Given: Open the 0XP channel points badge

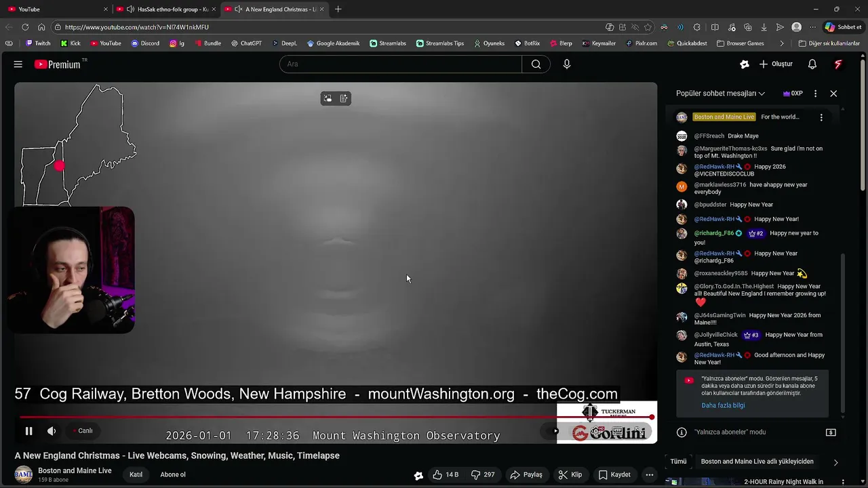Looking at the screenshot, I should tap(793, 94).
